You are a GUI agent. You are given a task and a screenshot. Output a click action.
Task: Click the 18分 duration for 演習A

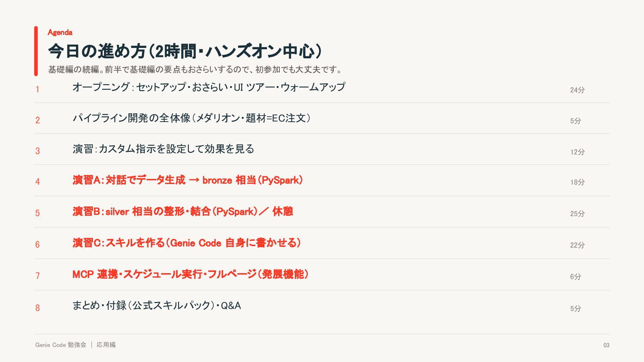click(577, 182)
